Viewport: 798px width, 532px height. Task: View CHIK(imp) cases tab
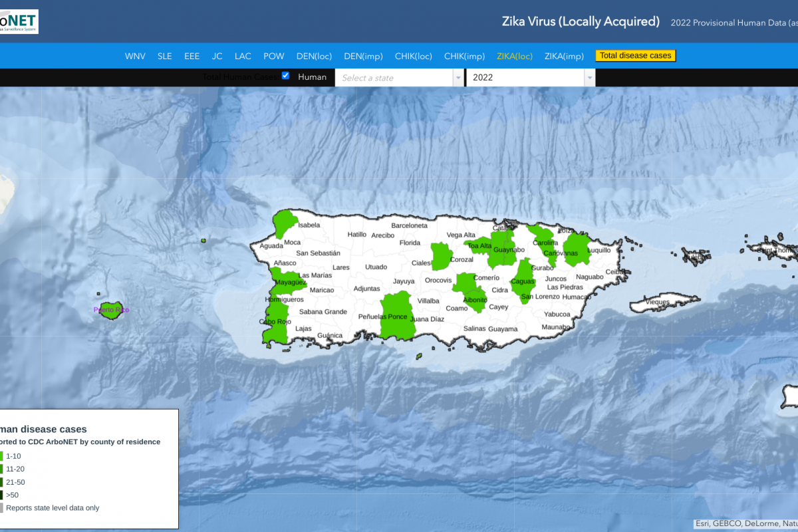[464, 57]
